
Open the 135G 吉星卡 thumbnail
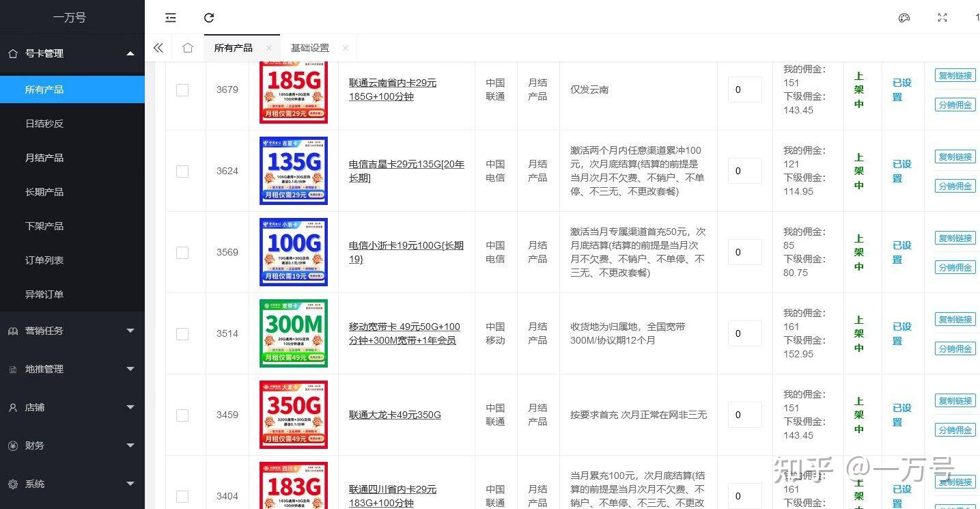[x=294, y=171]
